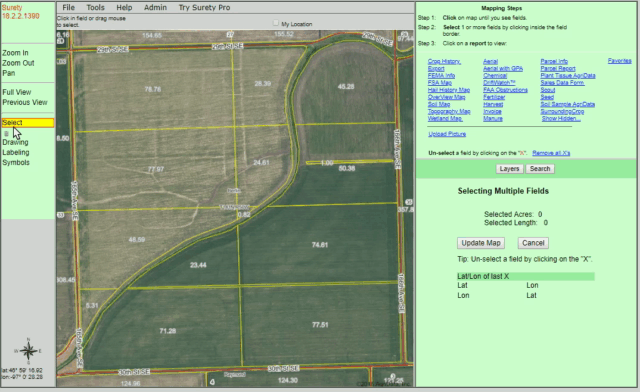Open Hail History Map link
Image resolution: width=640 pixels, height=392 pixels.
449,90
